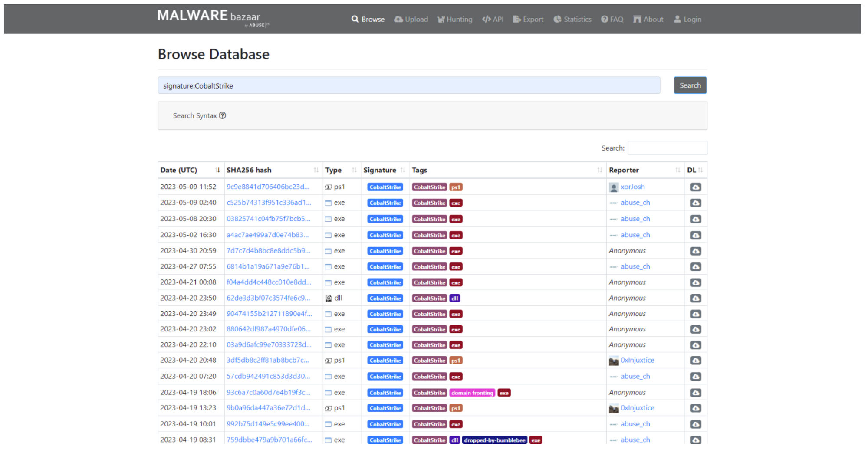
Task: Open the FAQ navigation item
Action: (x=612, y=19)
